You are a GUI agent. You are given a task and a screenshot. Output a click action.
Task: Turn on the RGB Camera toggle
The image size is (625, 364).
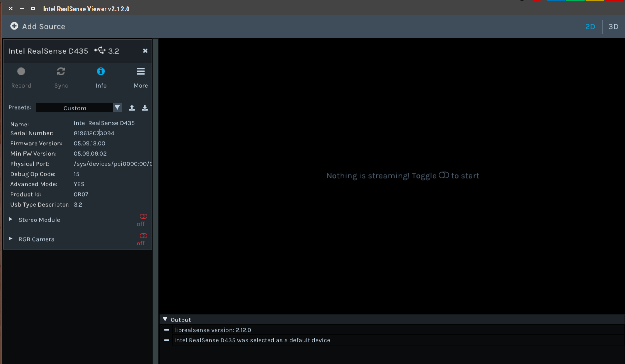(143, 236)
